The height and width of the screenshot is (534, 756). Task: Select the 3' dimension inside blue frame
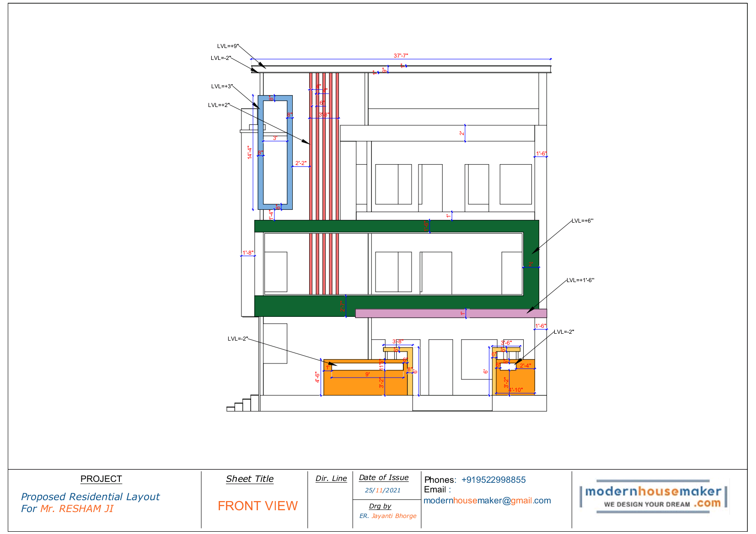[275, 138]
